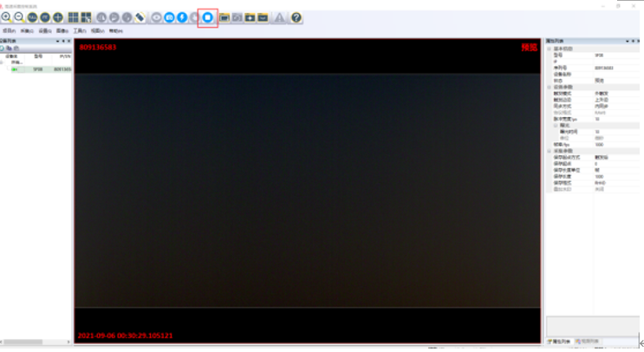
Task: Switch to the bottom tab next to 属性列表
Action: pos(588,342)
